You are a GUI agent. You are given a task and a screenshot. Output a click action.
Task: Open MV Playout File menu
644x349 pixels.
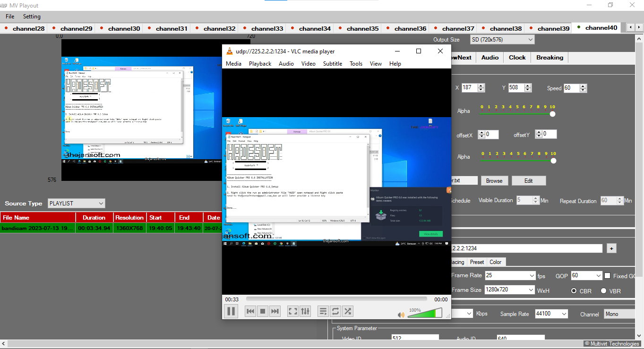(10, 17)
